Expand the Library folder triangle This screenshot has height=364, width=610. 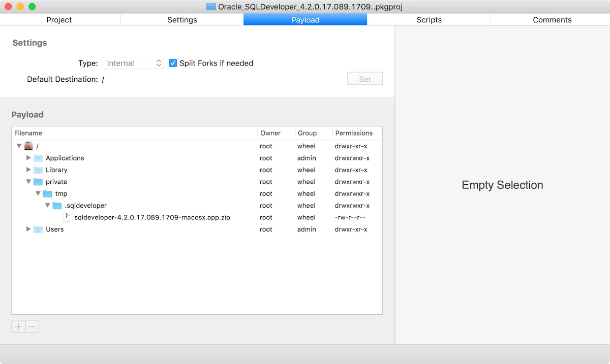pos(28,170)
